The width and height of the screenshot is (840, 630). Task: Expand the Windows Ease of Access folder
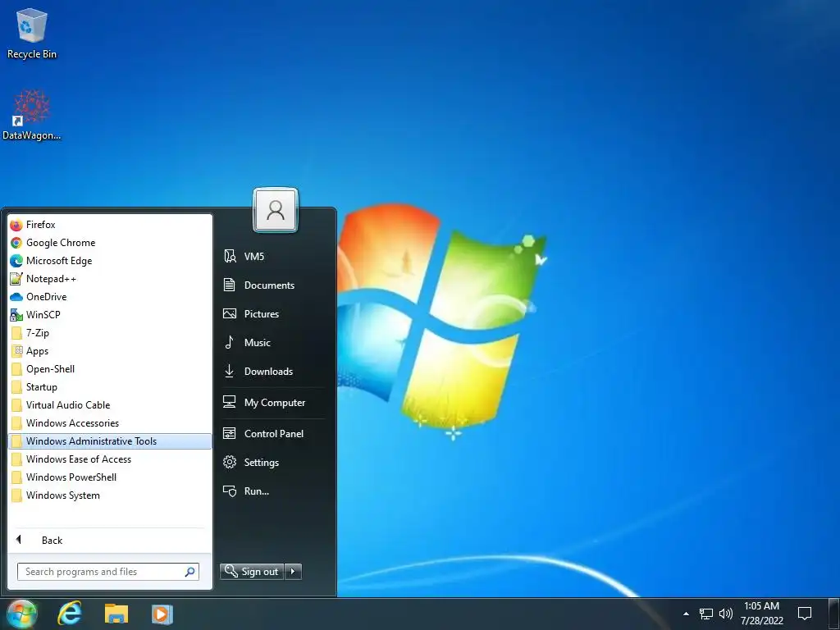(x=110, y=459)
